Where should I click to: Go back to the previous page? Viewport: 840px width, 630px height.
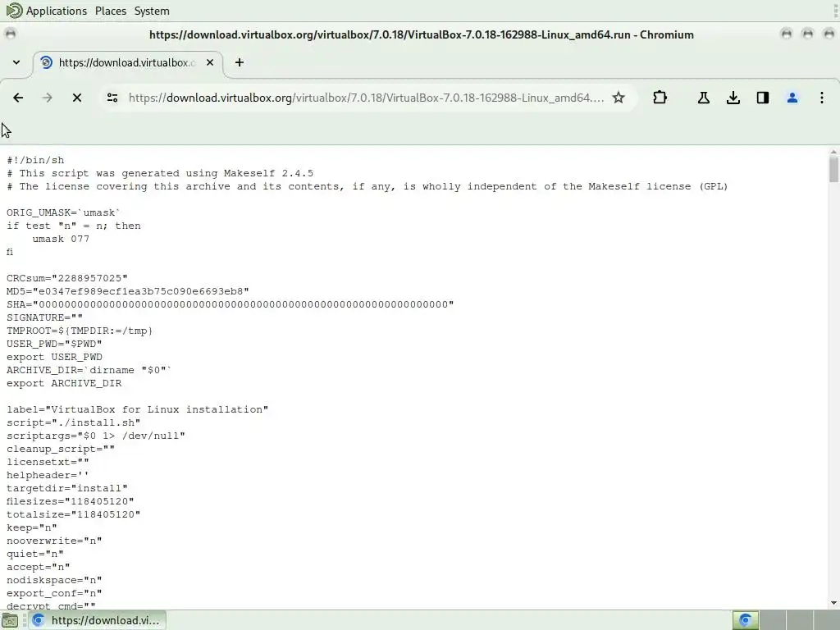click(x=18, y=98)
